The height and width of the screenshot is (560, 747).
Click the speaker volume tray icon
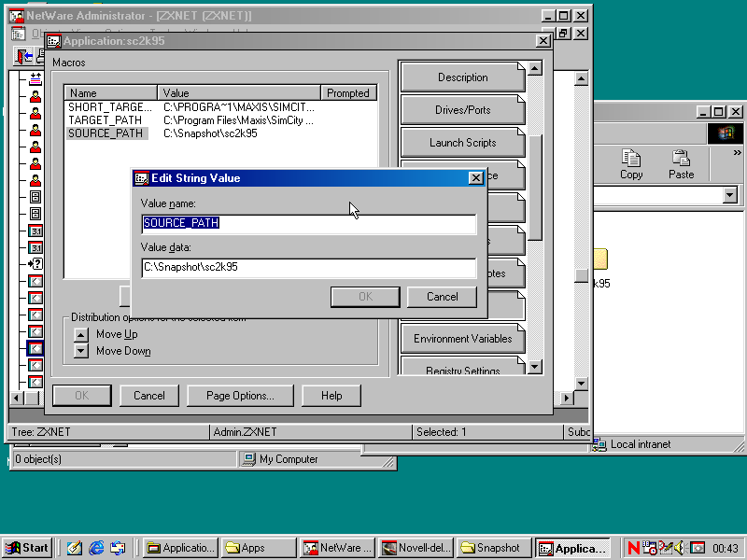click(680, 548)
